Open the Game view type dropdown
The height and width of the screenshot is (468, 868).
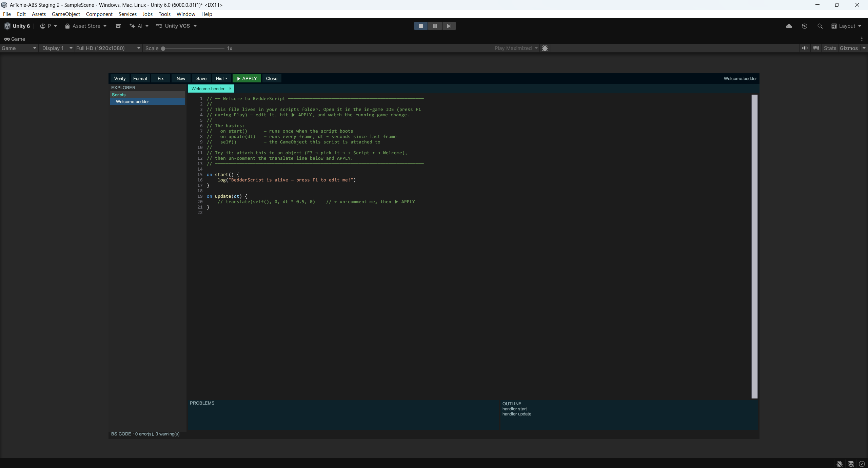pyautogui.click(x=19, y=48)
